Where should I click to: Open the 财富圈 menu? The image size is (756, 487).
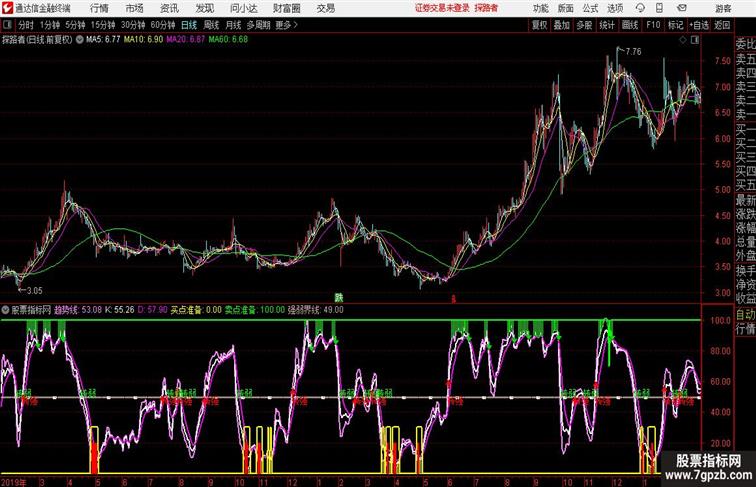point(286,8)
